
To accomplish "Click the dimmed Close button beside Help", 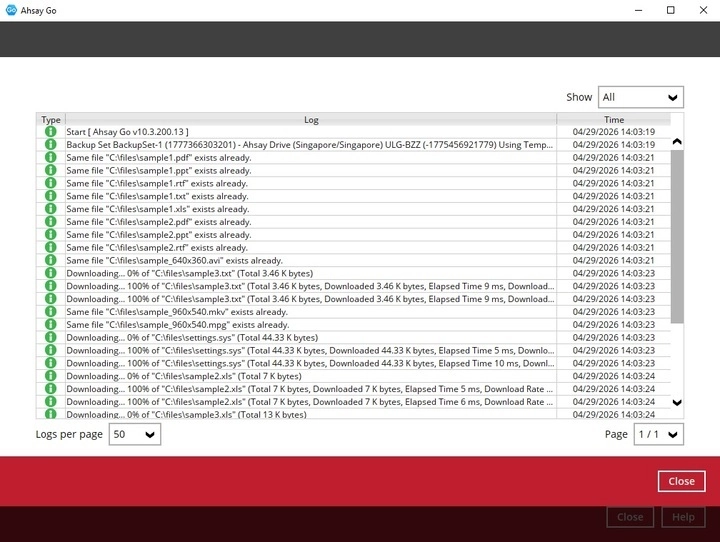I will coord(630,517).
